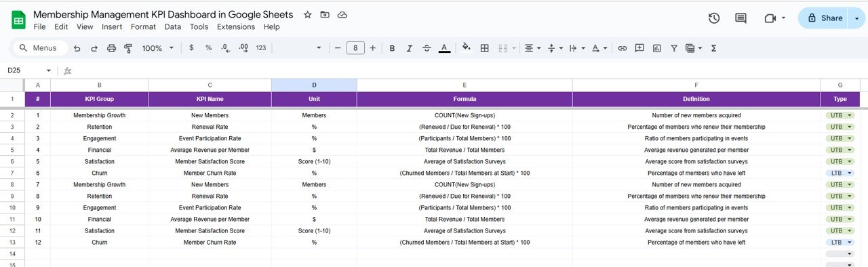This screenshot has width=868, height=267.
Task: Open the zoom 100% dropdown
Action: pos(157,48)
